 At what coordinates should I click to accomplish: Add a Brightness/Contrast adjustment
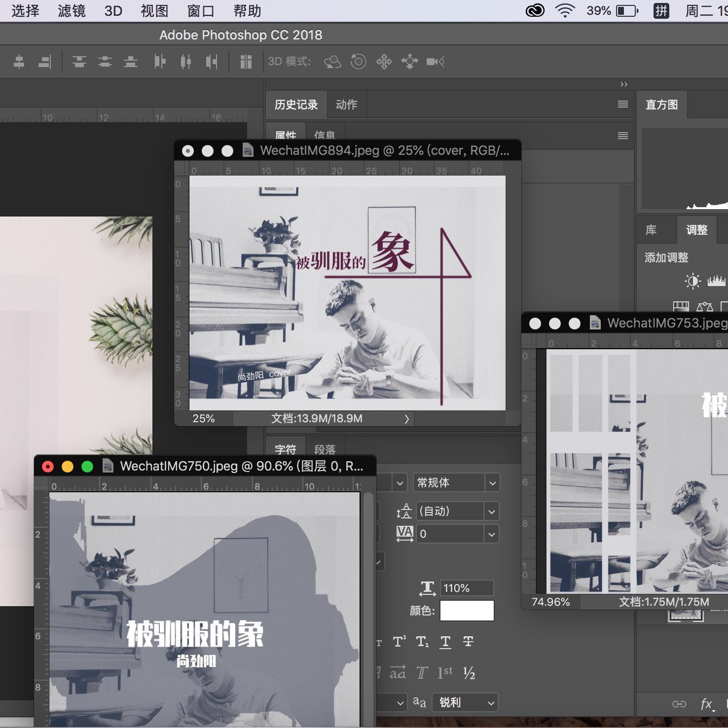click(692, 281)
